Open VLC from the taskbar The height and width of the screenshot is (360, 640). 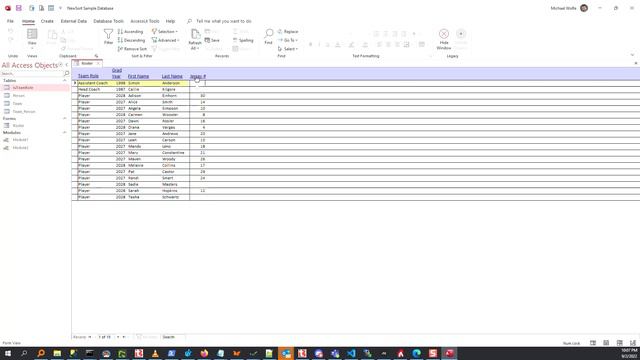coord(155,353)
